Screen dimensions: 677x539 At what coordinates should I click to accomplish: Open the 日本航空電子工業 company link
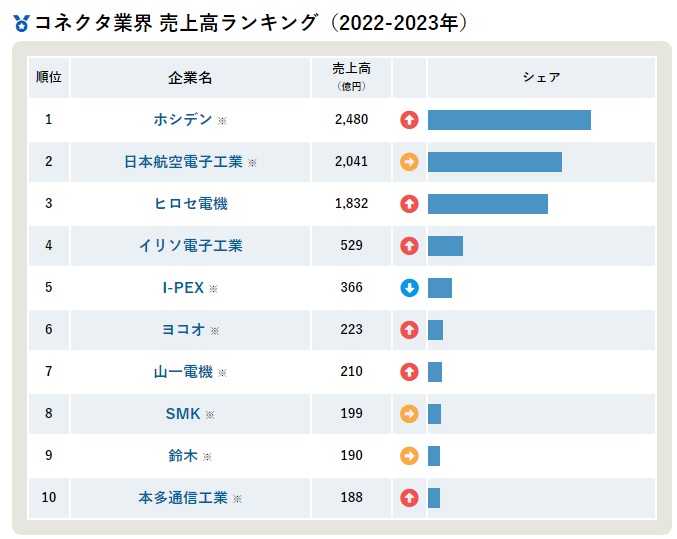coord(183,162)
